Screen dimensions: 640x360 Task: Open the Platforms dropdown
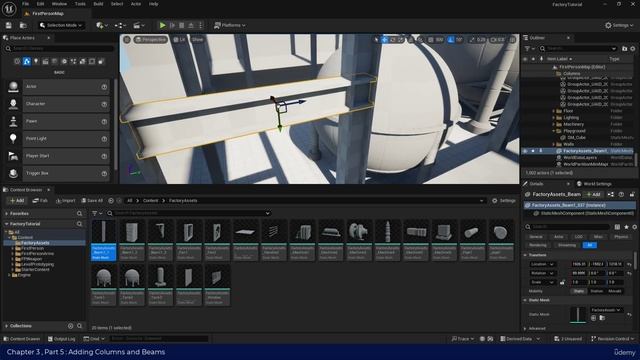[x=230, y=25]
